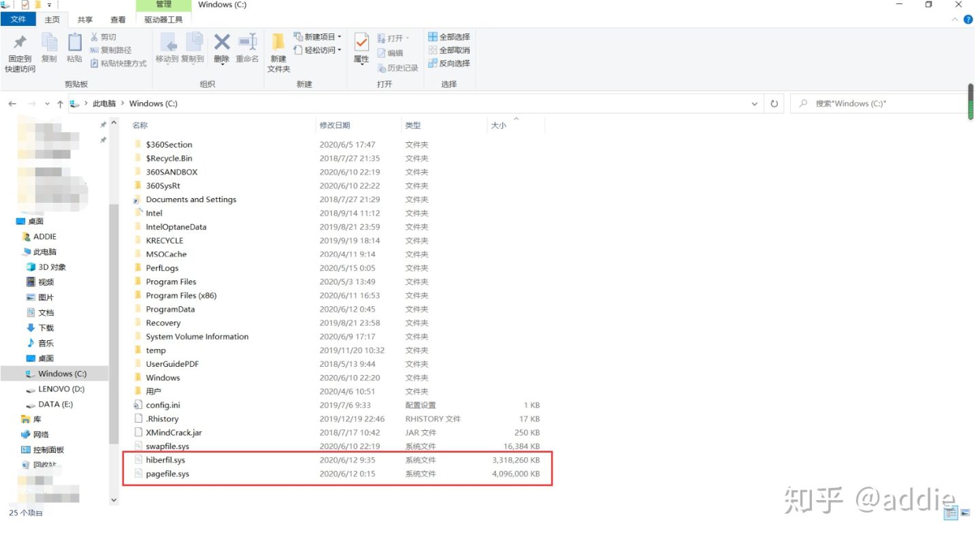This screenshot has height=539, width=980.
Task: Click 全部取消 to clear selection
Action: tap(449, 50)
